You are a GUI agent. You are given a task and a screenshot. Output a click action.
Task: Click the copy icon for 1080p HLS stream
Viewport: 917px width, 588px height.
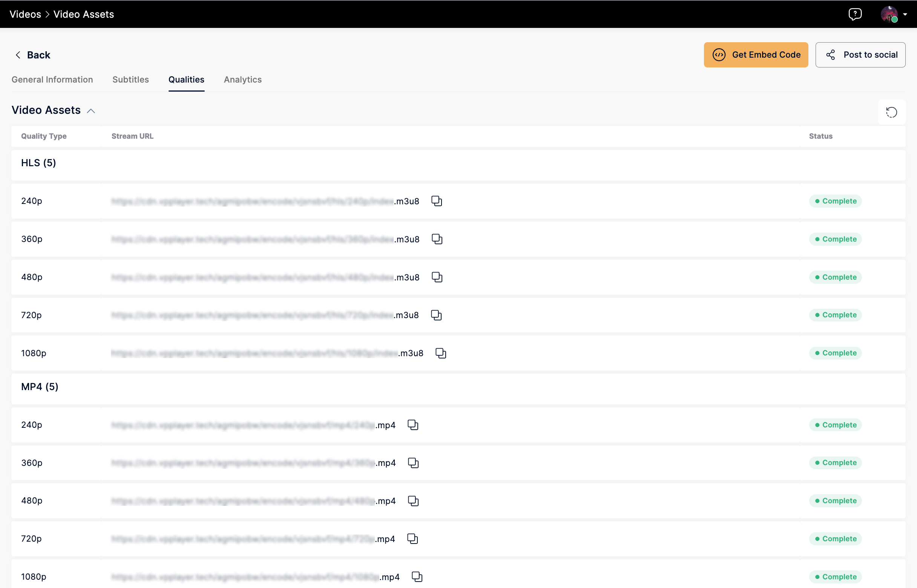point(440,353)
